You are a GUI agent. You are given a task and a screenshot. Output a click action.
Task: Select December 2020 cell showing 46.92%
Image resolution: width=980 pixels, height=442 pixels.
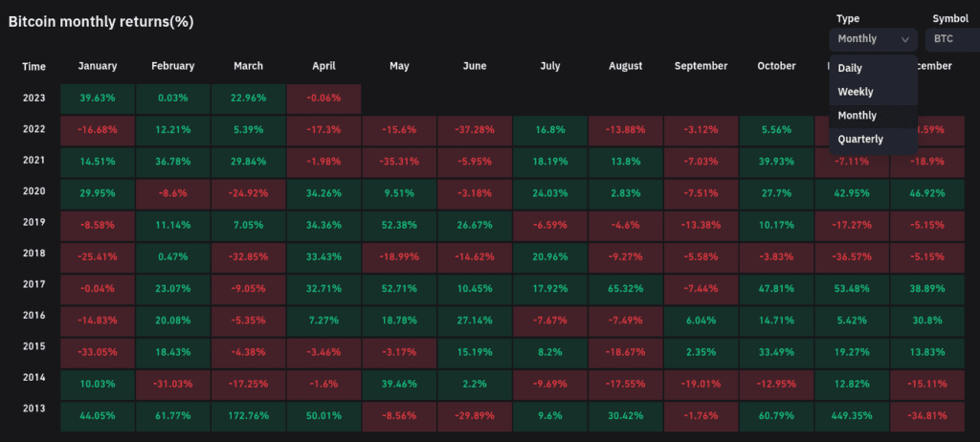coord(926,192)
